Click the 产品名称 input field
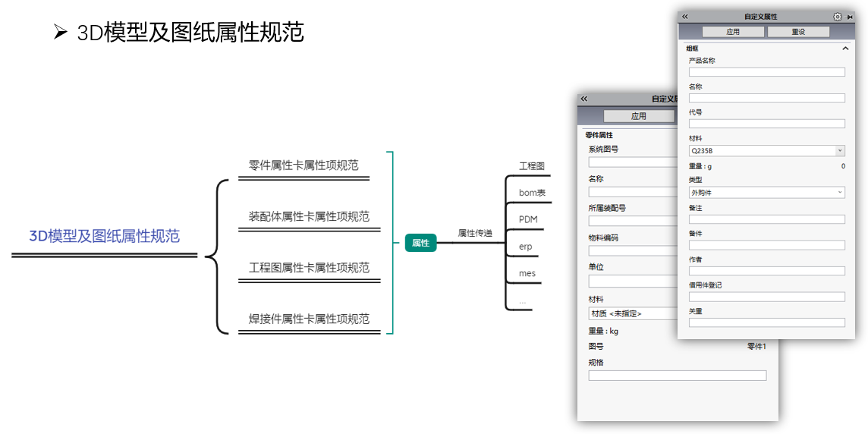This screenshot has height=434, width=868. 766,72
